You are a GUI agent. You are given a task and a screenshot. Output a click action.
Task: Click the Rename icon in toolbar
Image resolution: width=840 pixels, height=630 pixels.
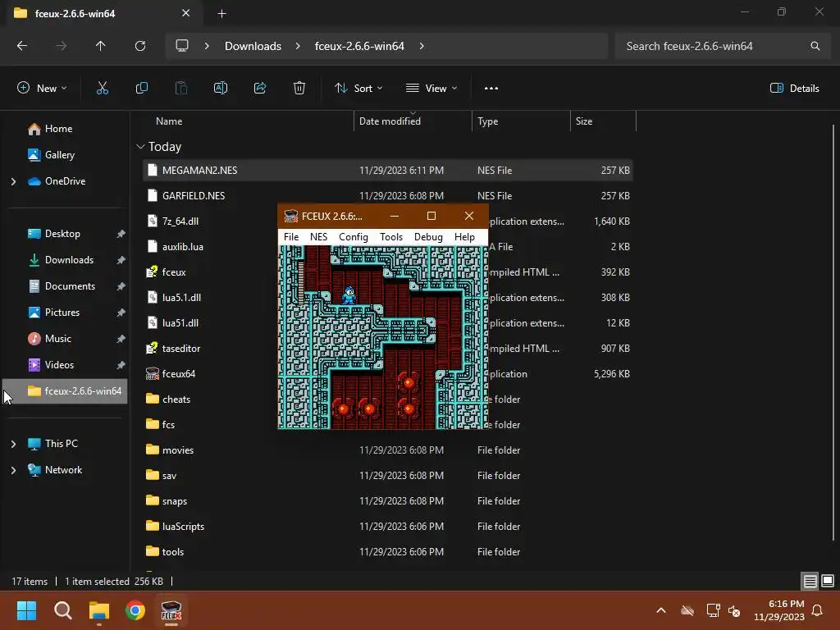[x=221, y=89]
